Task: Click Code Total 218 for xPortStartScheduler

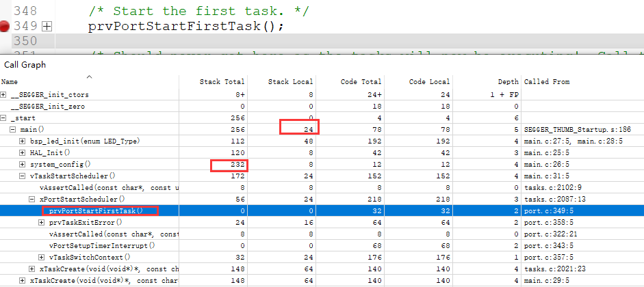Action: (375, 200)
